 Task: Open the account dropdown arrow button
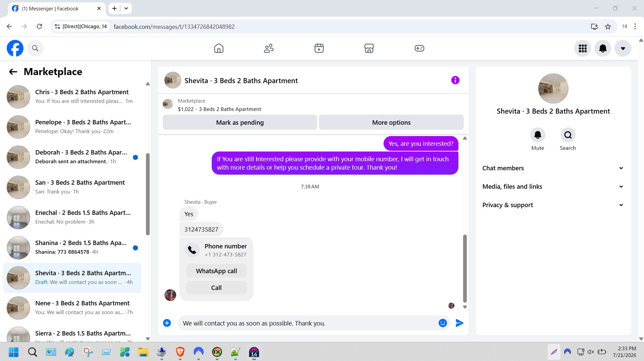pos(623,48)
